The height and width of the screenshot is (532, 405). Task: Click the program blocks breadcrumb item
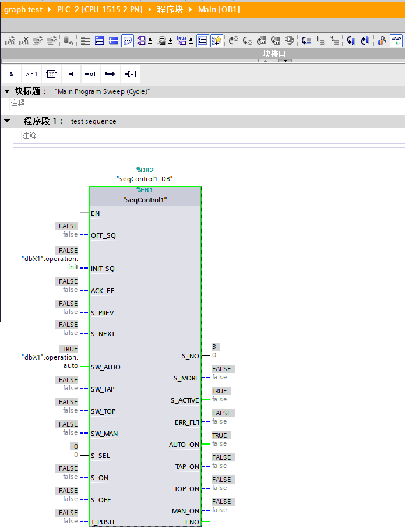[170, 9]
